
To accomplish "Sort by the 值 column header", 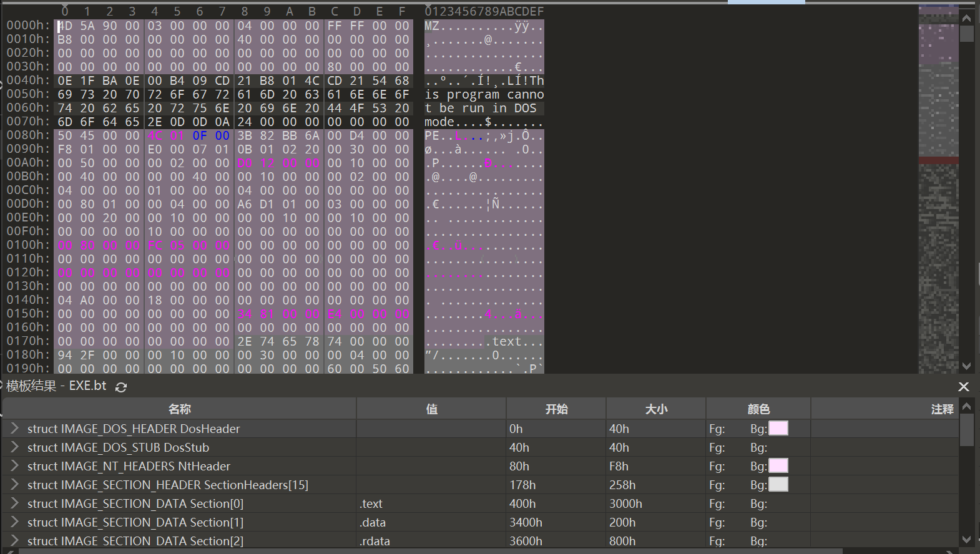I will pyautogui.click(x=431, y=409).
